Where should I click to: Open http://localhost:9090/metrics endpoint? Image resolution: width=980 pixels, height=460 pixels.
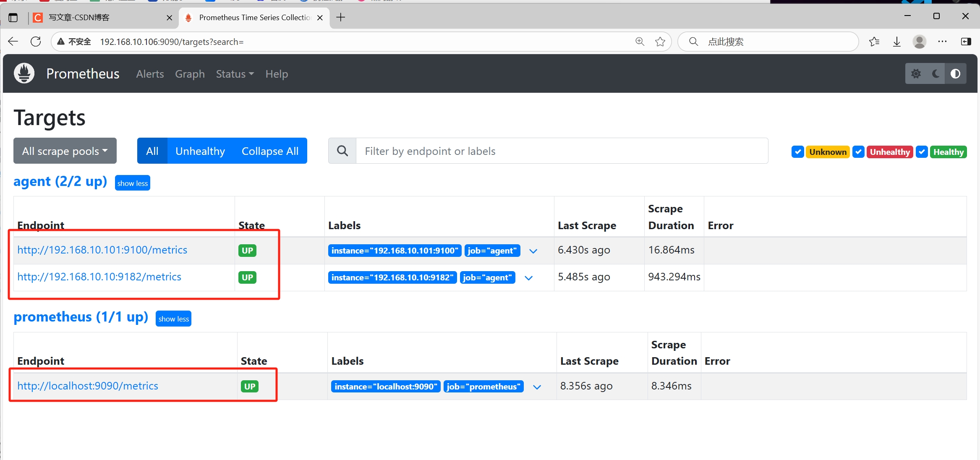[88, 386]
